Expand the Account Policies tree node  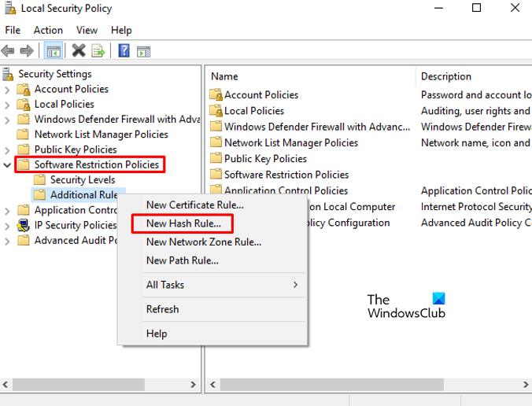pyautogui.click(x=7, y=90)
